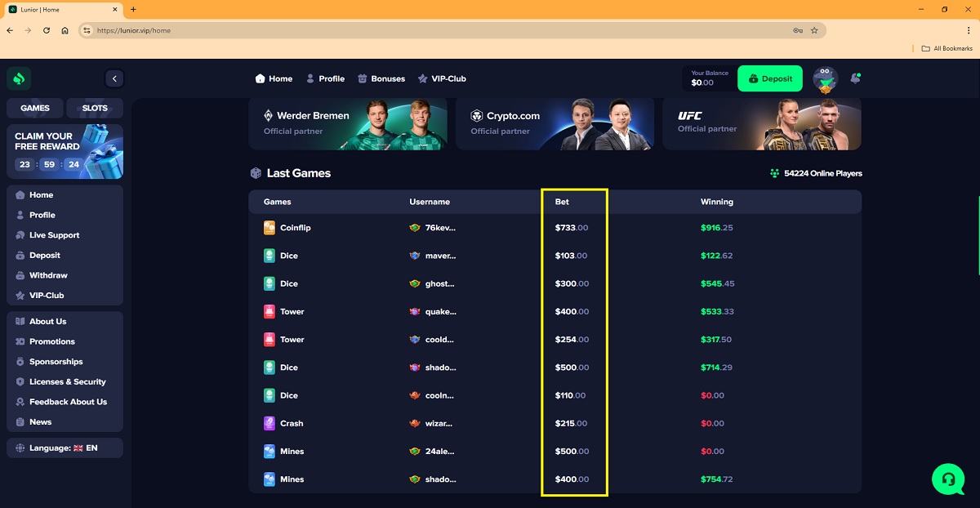980x508 pixels.
Task: Switch to the SLOTS tab
Action: point(95,108)
